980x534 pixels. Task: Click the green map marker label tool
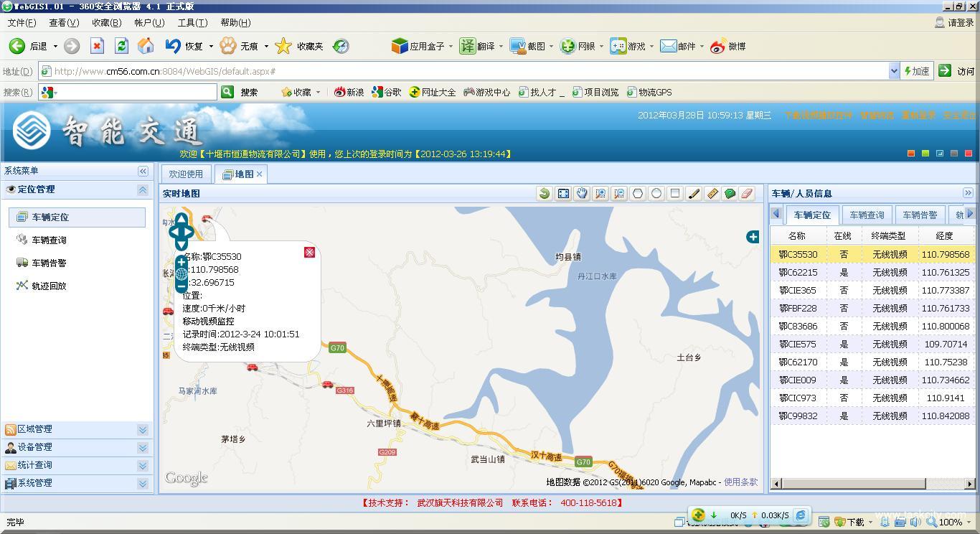[x=730, y=194]
